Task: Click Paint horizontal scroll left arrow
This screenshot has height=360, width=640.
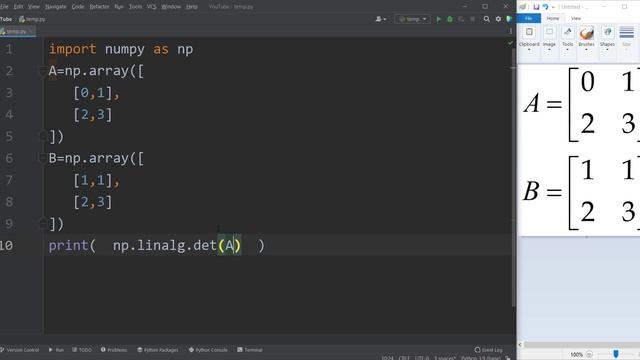Action: click(x=520, y=345)
